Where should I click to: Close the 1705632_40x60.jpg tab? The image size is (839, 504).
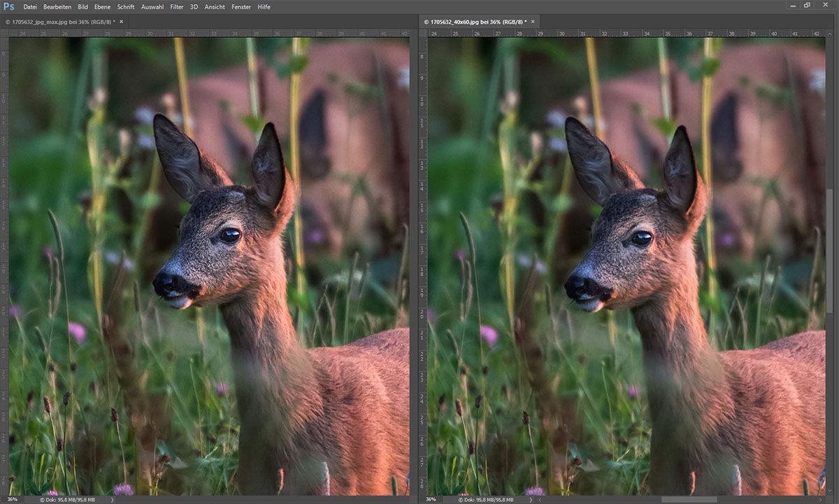(532, 22)
